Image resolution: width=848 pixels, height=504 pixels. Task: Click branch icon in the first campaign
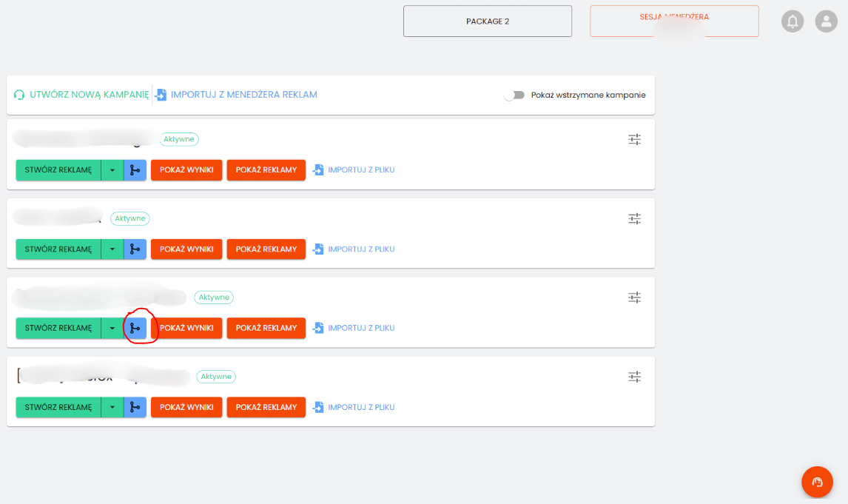point(135,169)
